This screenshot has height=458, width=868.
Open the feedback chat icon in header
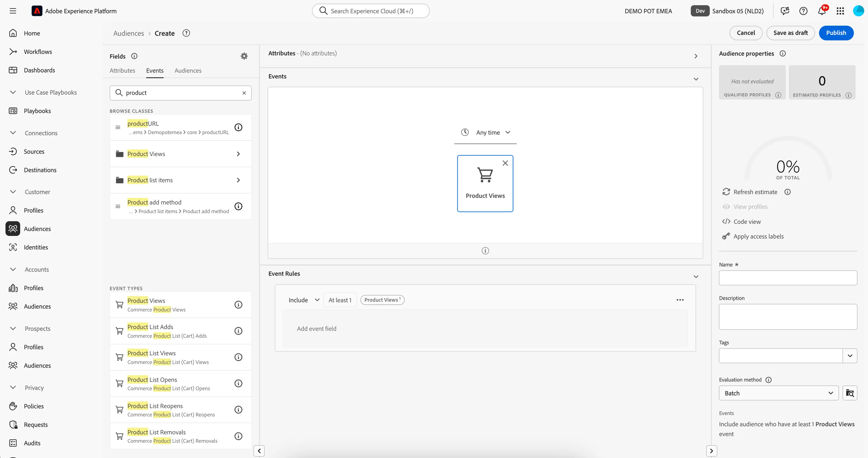785,11
